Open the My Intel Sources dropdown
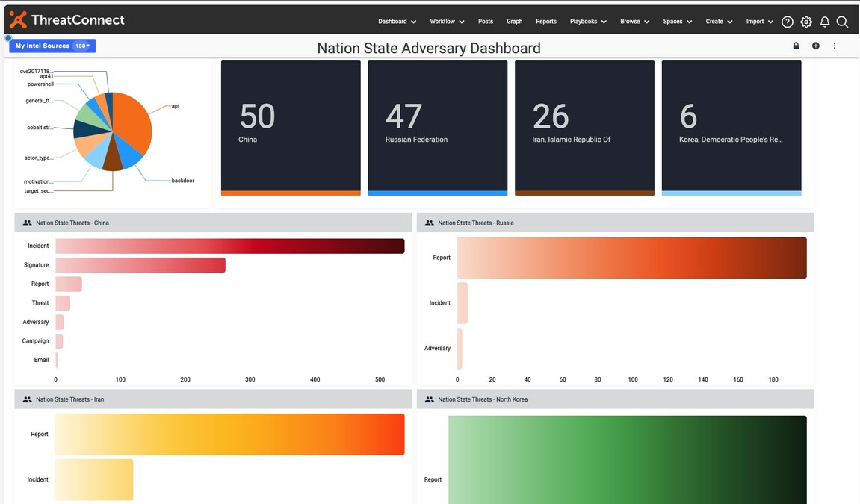Viewport: 860px width, 504px height. point(52,46)
